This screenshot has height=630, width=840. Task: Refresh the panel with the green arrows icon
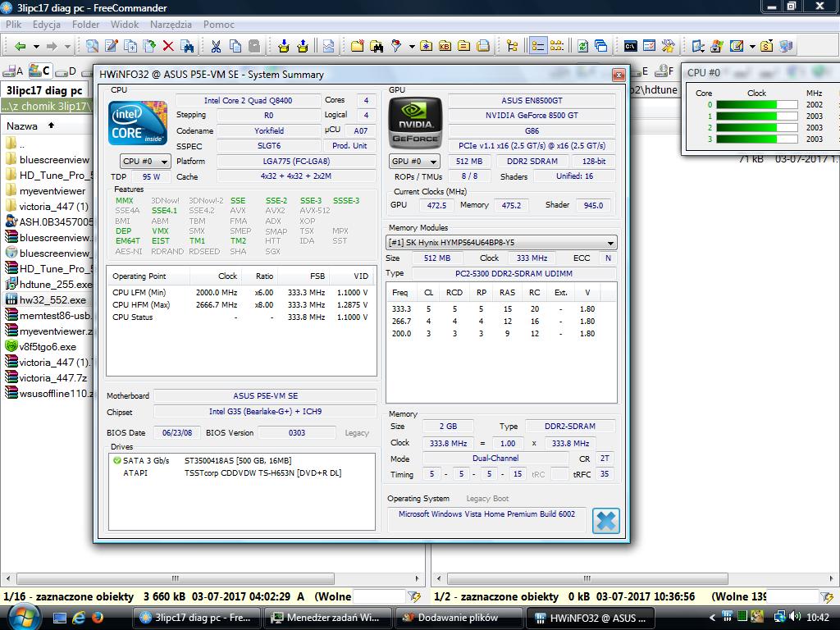[582, 46]
